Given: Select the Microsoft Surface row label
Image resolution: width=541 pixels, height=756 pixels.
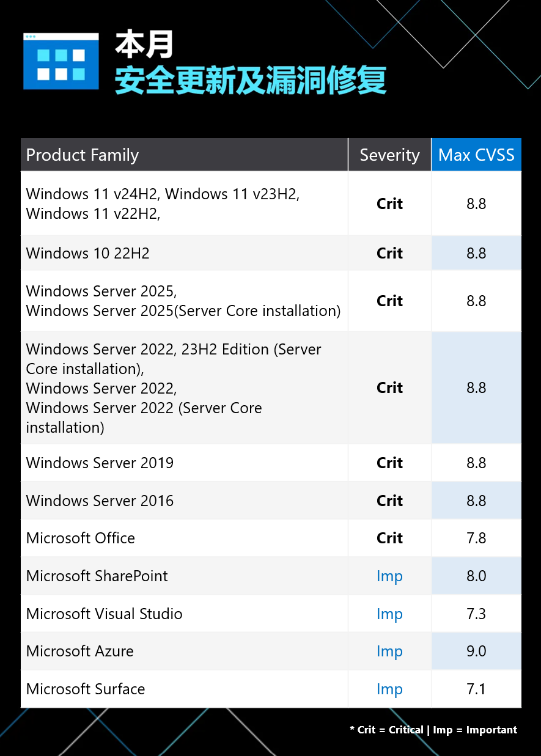Looking at the screenshot, I should point(86,689).
